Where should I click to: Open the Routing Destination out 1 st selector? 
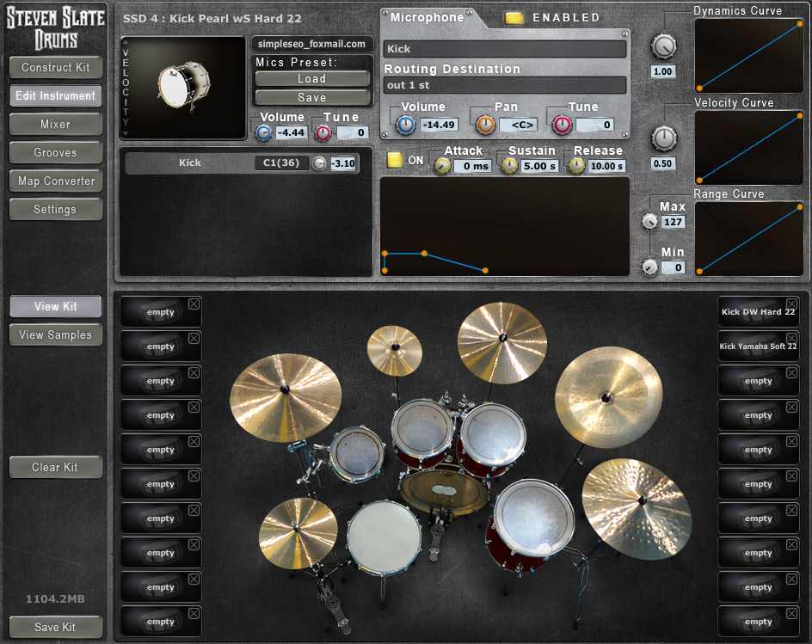[504, 85]
